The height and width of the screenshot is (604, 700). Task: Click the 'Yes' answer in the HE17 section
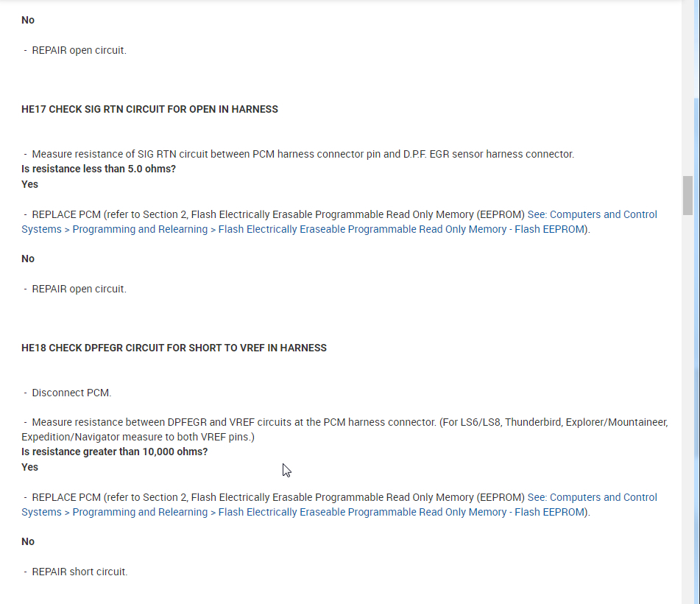[x=29, y=184]
